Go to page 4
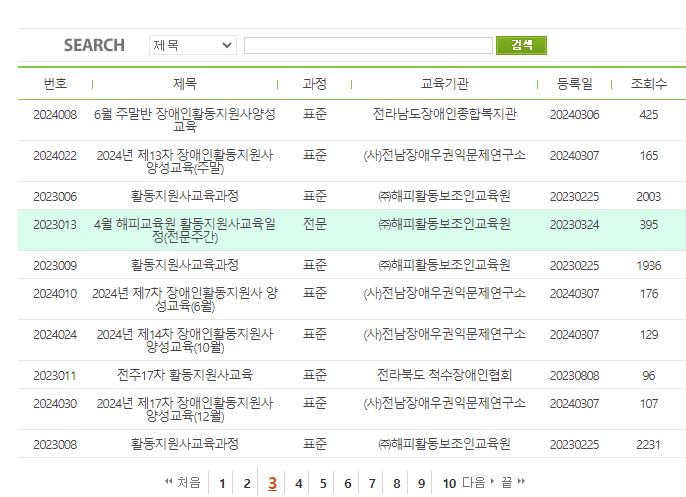The width and height of the screenshot is (686, 497). coord(298,483)
